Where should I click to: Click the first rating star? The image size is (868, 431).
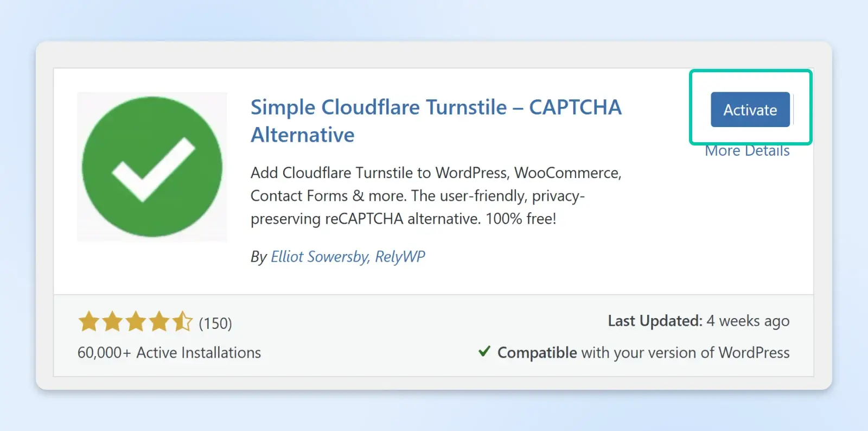89,322
